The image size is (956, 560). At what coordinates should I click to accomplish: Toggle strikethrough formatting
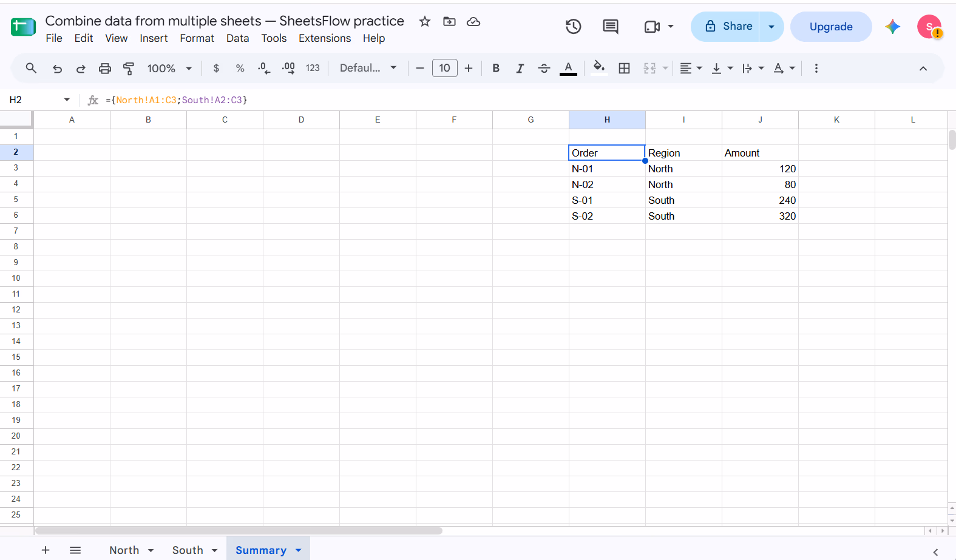544,69
